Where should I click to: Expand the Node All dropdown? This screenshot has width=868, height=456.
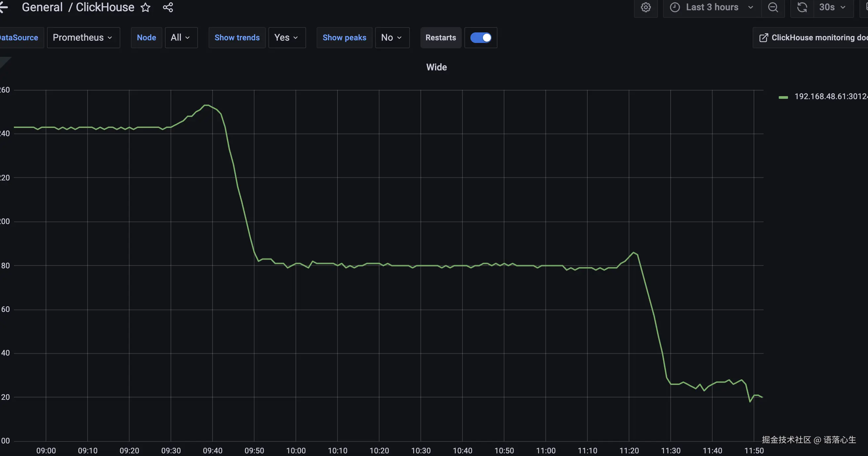(180, 38)
